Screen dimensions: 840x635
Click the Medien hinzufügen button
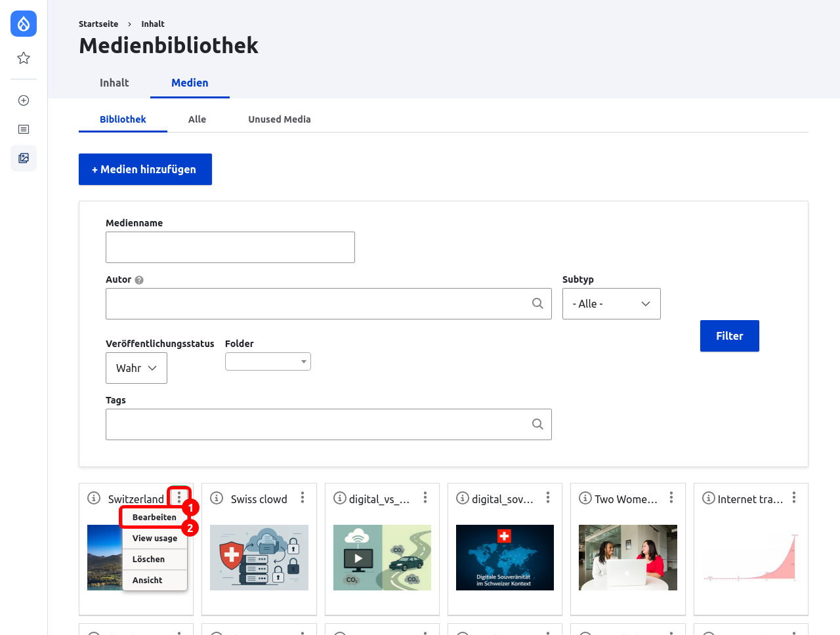point(145,169)
